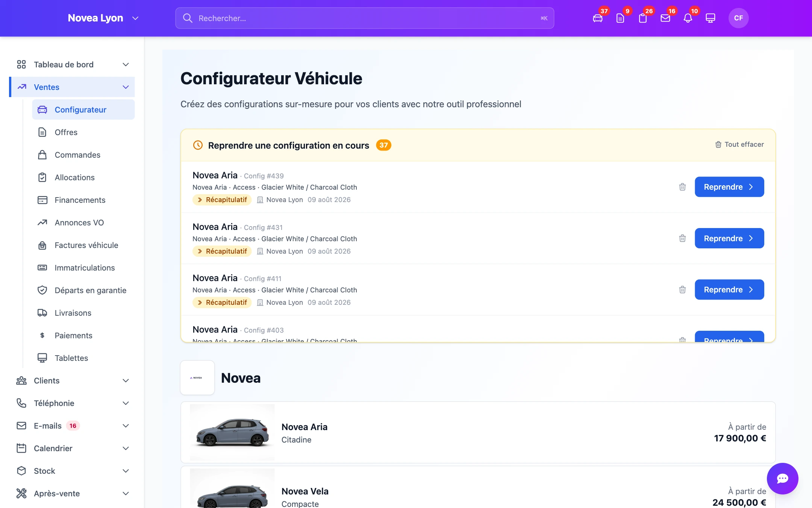Click Récapitulatif tag on config #439
812x508 pixels.
(x=222, y=200)
